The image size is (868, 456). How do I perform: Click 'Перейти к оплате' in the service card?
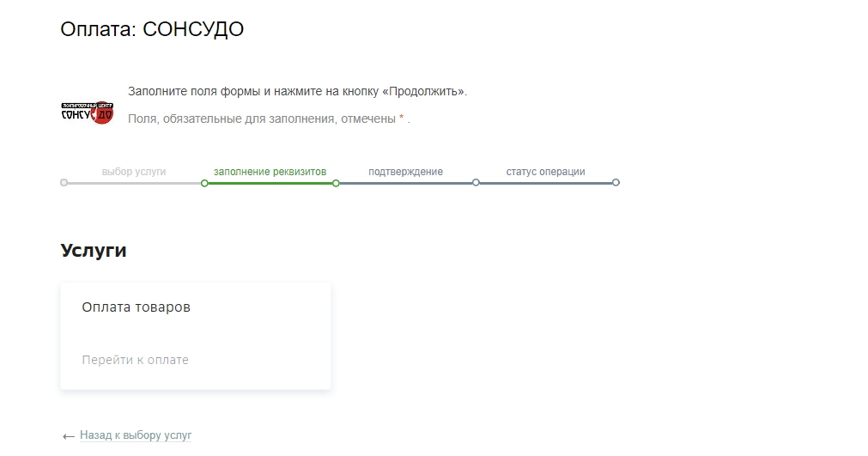[135, 360]
